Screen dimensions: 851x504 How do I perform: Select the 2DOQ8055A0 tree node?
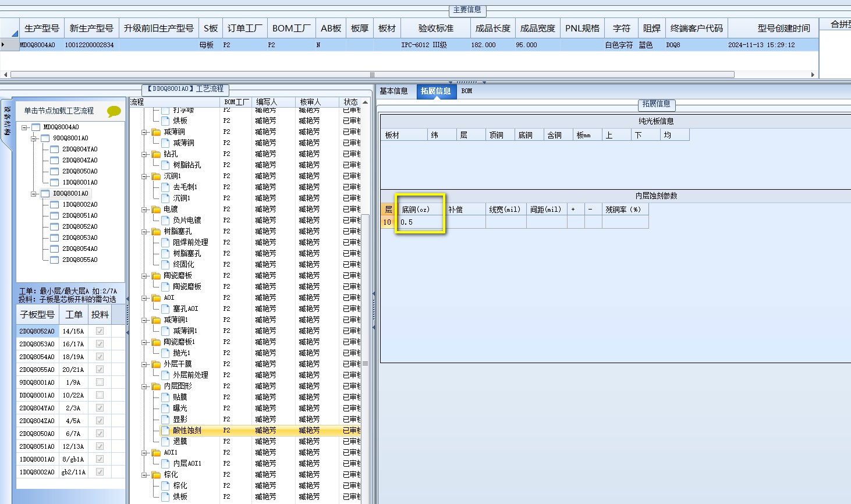pyautogui.click(x=80, y=260)
